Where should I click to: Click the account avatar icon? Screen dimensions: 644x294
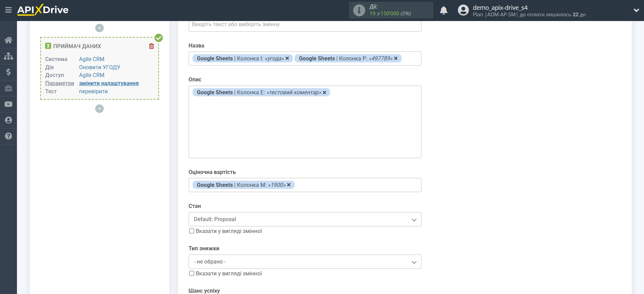click(463, 10)
